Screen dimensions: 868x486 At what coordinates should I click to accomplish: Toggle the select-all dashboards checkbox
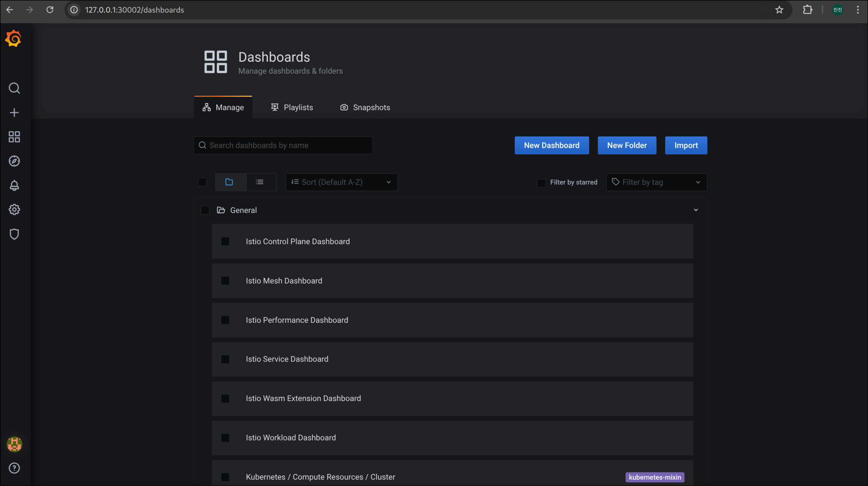coord(202,182)
